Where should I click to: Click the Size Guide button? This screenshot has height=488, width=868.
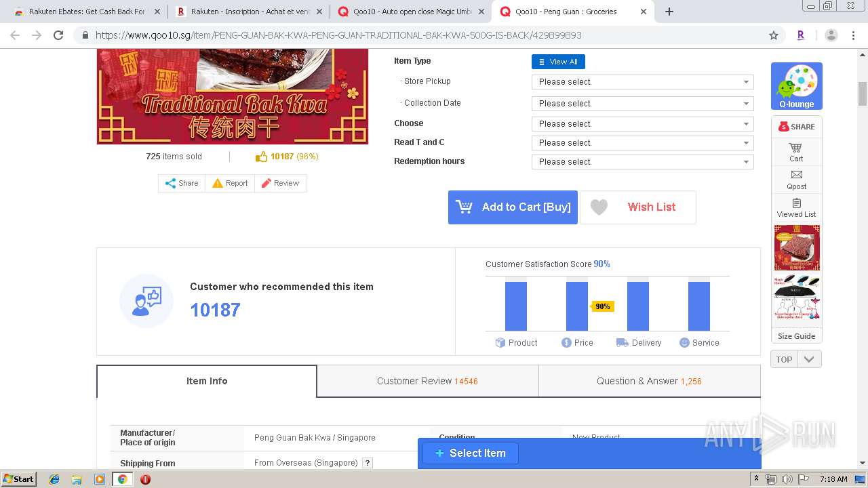point(796,336)
